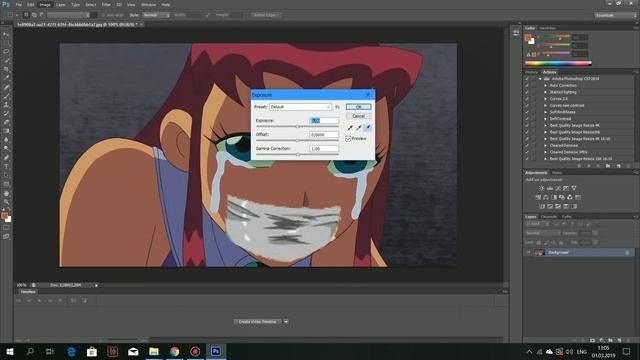Expand the SoftContrast action
The width and height of the screenshot is (640, 360).
[x=546, y=119]
